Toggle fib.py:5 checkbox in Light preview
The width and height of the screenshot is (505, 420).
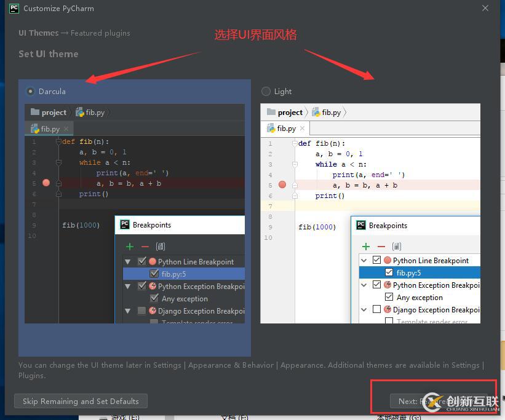[x=389, y=272]
